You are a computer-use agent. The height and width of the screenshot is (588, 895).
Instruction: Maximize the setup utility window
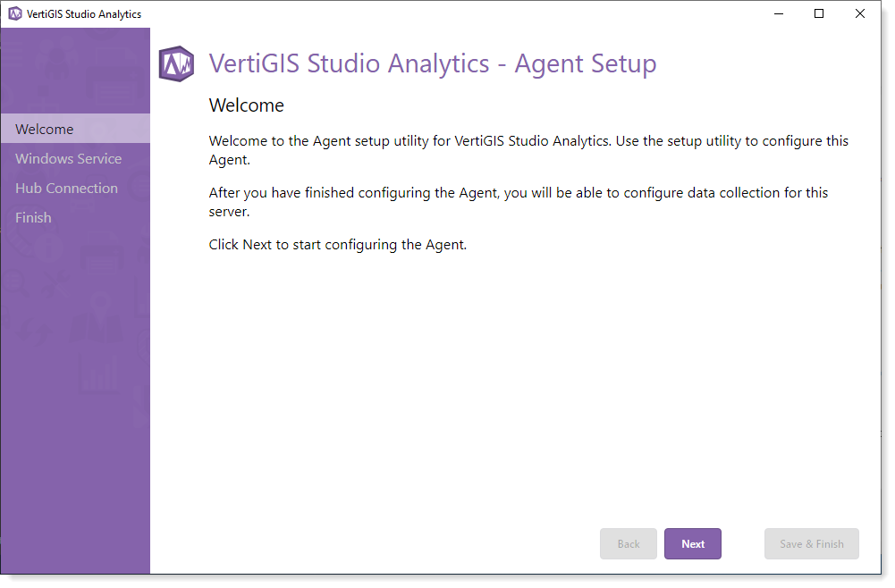coord(818,13)
